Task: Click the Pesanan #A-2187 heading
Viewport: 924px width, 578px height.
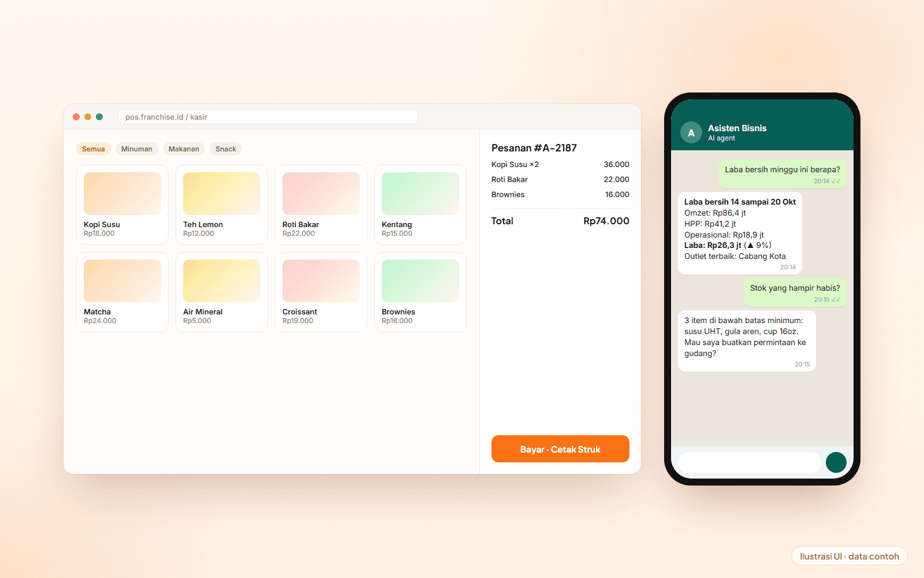Action: [x=534, y=148]
